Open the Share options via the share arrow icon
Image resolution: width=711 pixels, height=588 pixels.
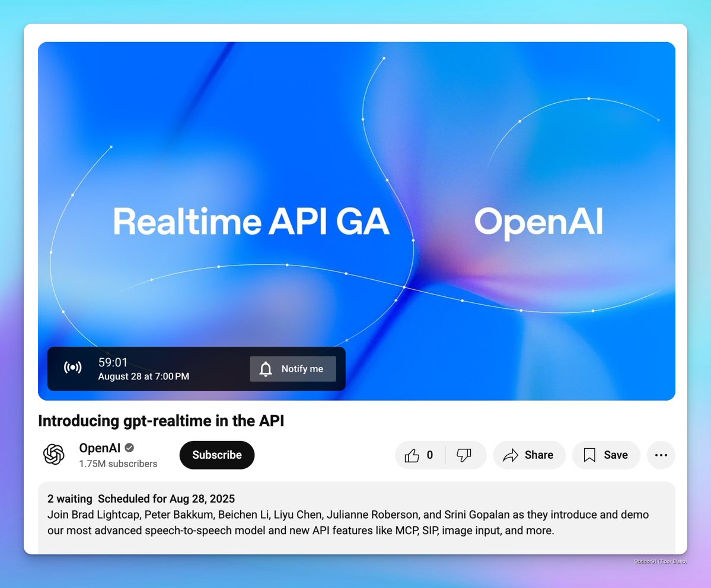coord(511,455)
